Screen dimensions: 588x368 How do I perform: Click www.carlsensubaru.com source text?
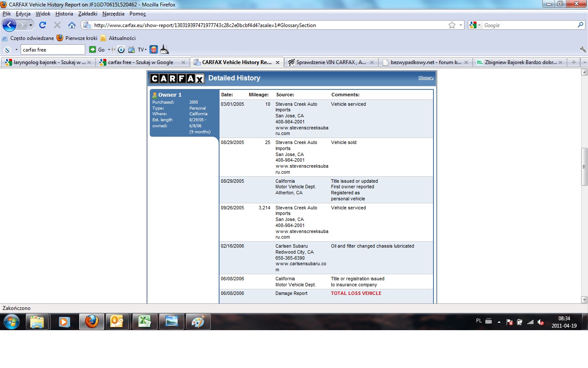click(301, 267)
